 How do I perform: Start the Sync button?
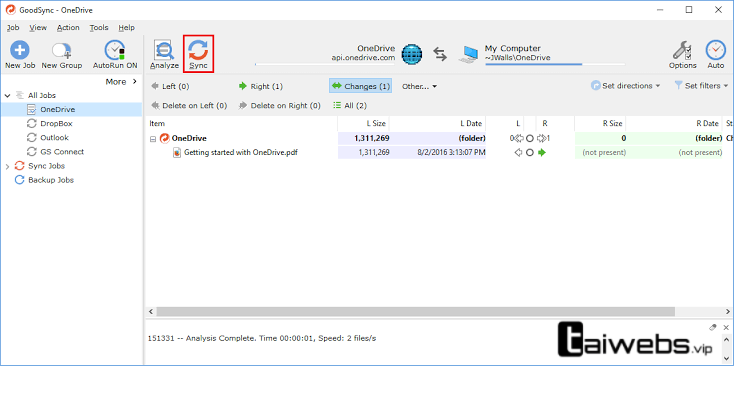[x=198, y=54]
